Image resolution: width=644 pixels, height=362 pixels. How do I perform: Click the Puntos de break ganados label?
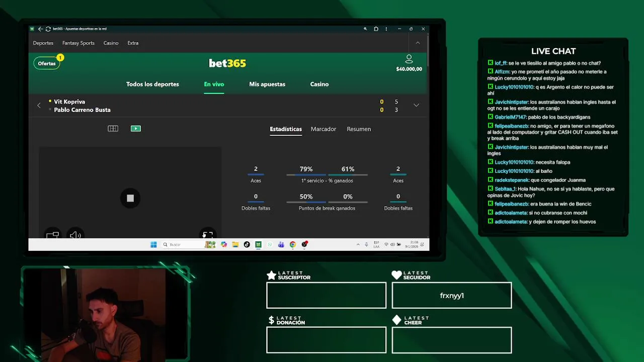327,208
